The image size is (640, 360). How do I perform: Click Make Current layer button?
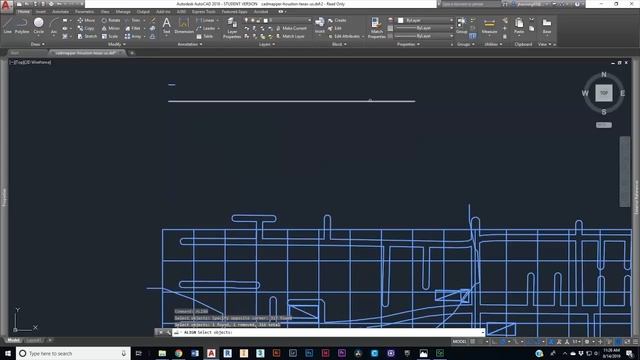291,28
